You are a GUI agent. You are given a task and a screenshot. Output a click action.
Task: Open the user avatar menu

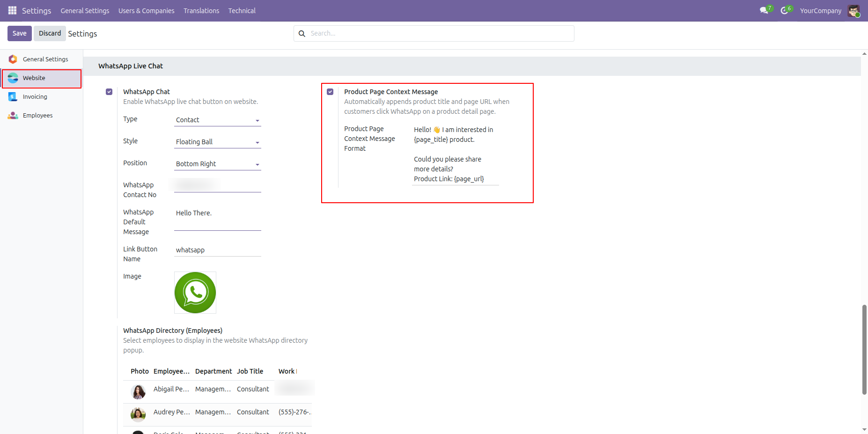tap(854, 10)
